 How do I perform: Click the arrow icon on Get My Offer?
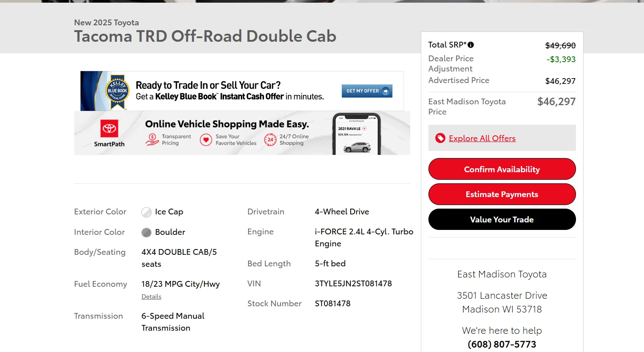click(386, 91)
